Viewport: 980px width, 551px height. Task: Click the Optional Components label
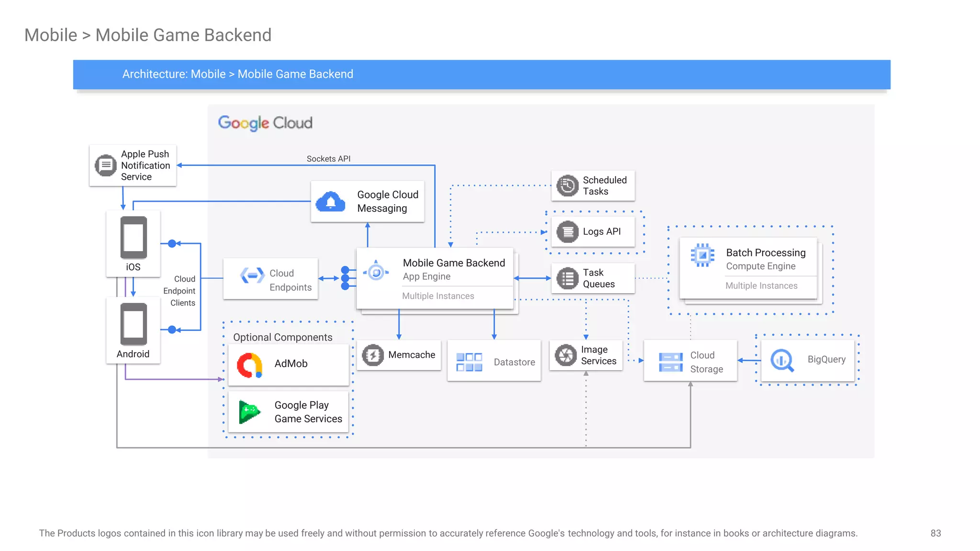(282, 337)
